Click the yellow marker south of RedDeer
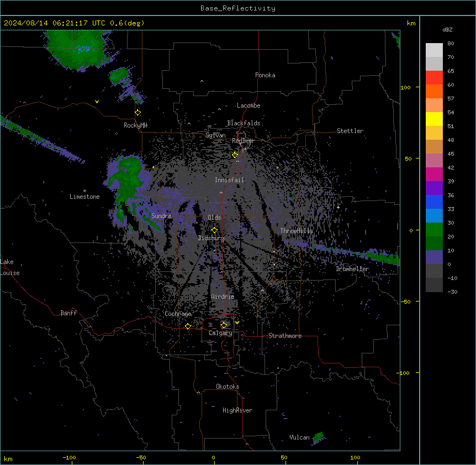 (235, 155)
